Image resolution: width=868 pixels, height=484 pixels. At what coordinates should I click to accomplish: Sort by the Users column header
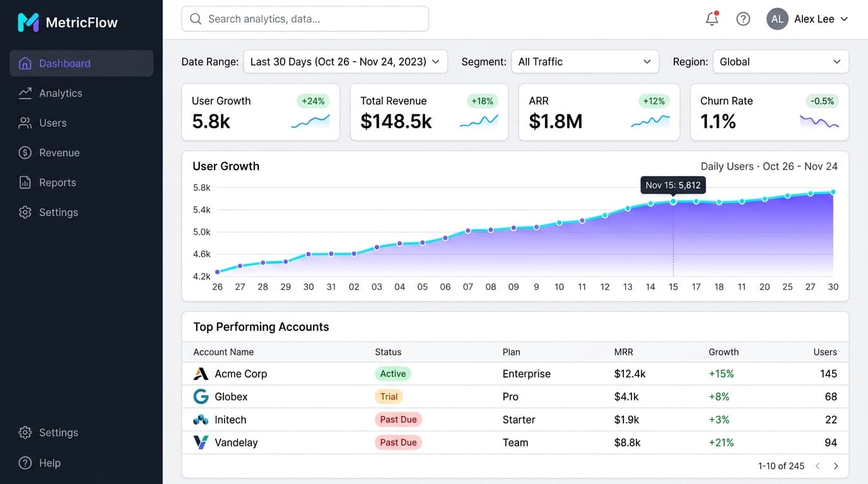[825, 352]
